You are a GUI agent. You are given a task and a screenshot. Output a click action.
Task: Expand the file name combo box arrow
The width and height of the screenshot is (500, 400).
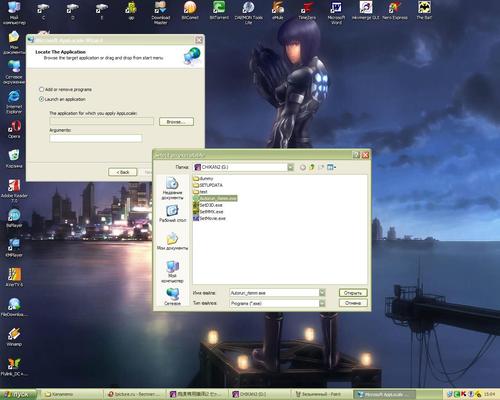[x=322, y=293]
